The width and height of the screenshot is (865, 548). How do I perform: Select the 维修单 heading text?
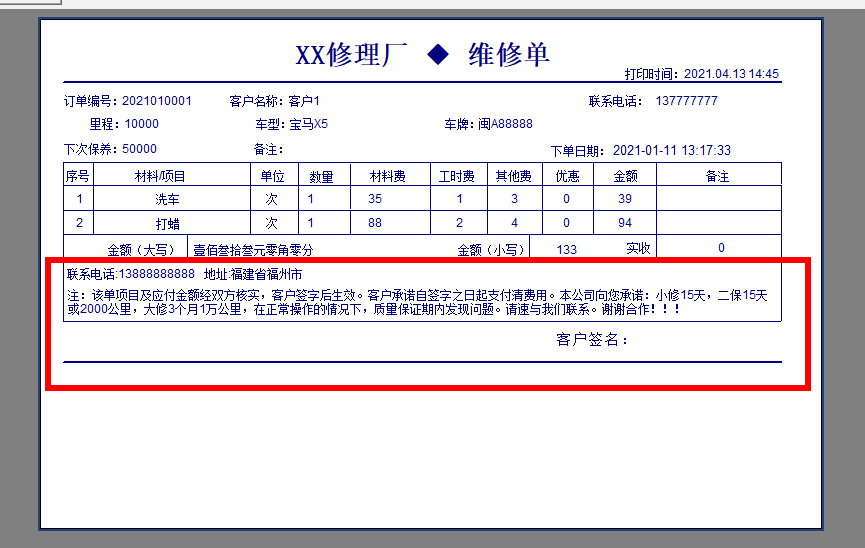point(509,55)
